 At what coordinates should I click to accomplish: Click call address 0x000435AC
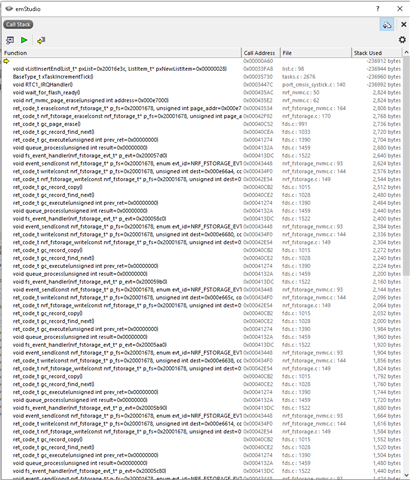click(258, 93)
